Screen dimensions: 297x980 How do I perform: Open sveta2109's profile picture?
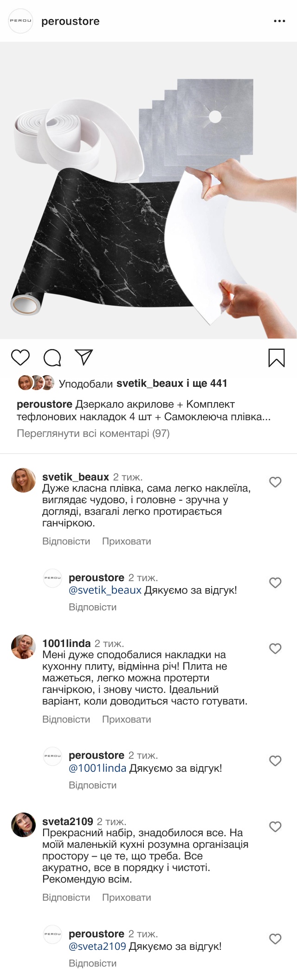click(23, 825)
